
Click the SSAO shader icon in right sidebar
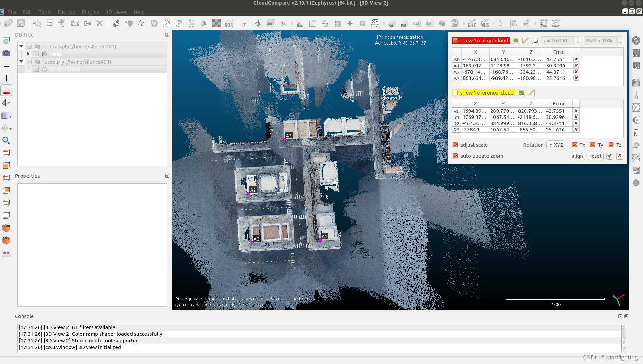pyautogui.click(x=636, y=65)
